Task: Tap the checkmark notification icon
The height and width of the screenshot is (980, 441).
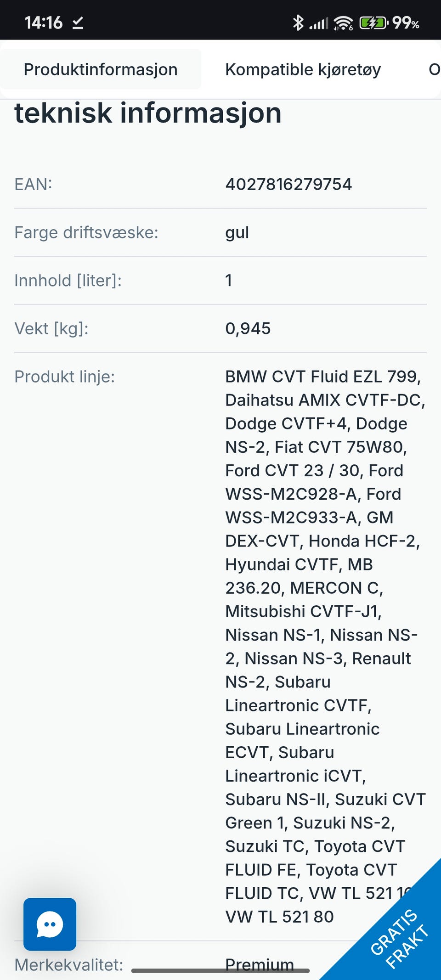Action: (x=78, y=23)
